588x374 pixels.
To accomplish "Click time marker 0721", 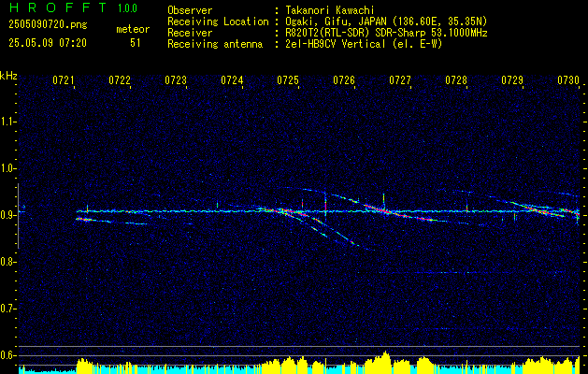I will (64, 80).
